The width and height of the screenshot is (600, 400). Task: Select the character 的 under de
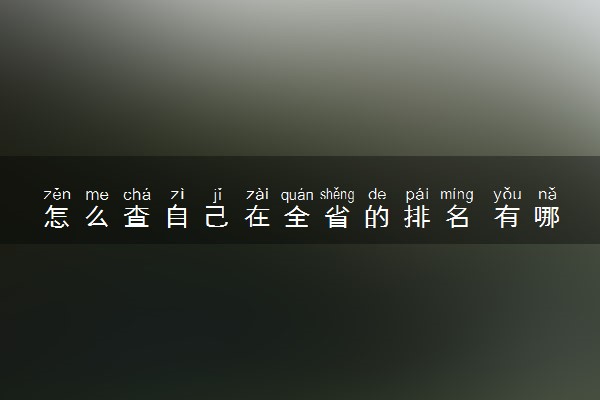tap(377, 216)
